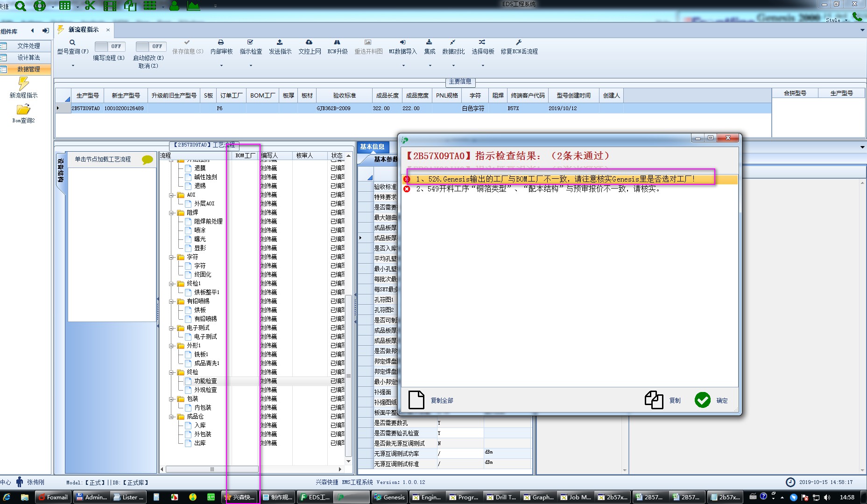Open the 设计算法 sidebar section

[26, 57]
